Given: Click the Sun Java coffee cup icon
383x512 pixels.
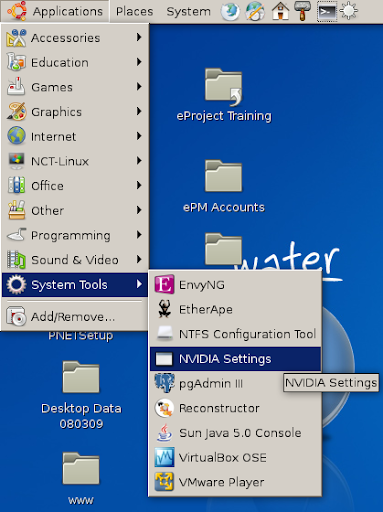Looking at the screenshot, I should [164, 432].
